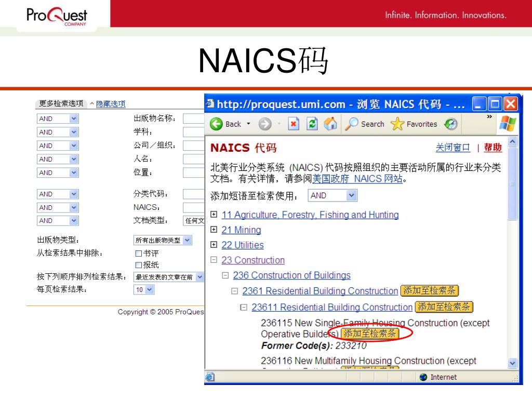Refresh the NAICS page
This screenshot has width=532, height=399.
coord(312,124)
